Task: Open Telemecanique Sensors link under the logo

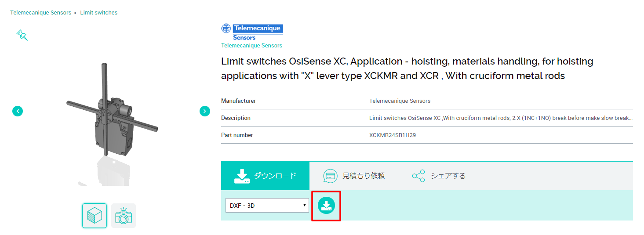Action: pyautogui.click(x=252, y=46)
